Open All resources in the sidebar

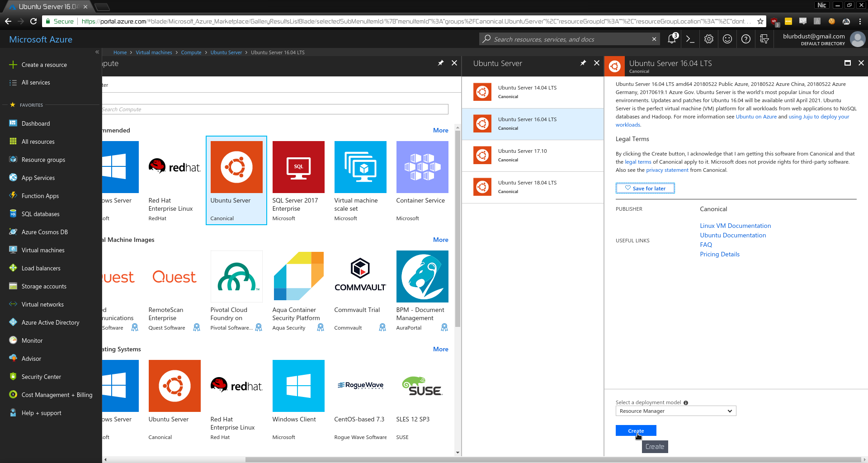coord(38,142)
